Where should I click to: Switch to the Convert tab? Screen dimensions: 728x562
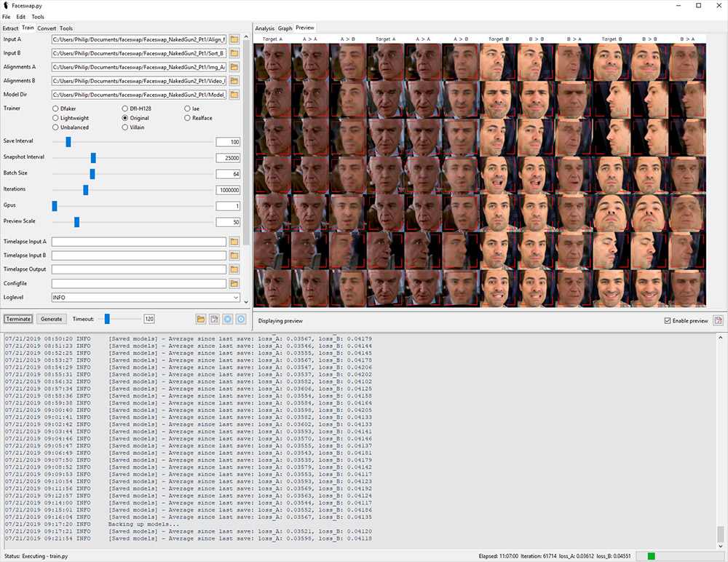point(47,28)
